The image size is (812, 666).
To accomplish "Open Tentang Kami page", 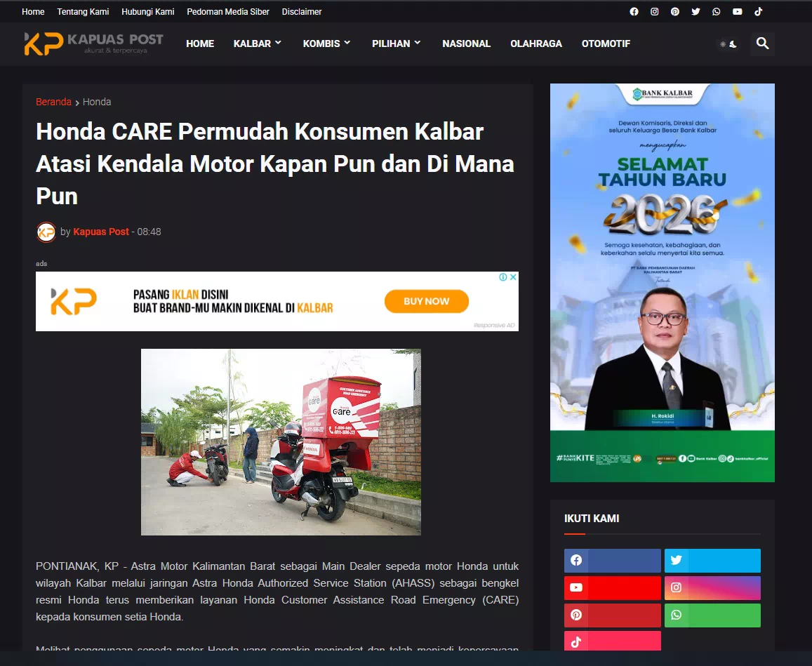I will (x=83, y=11).
